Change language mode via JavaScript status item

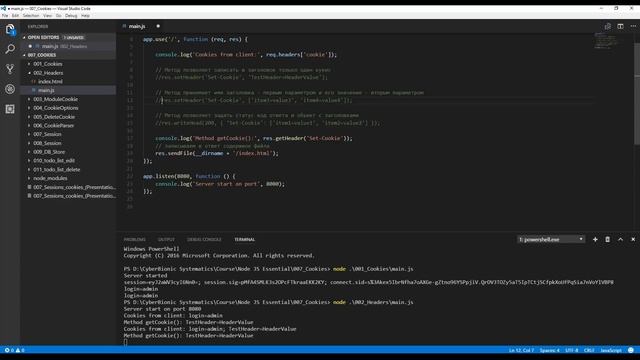click(x=611, y=350)
